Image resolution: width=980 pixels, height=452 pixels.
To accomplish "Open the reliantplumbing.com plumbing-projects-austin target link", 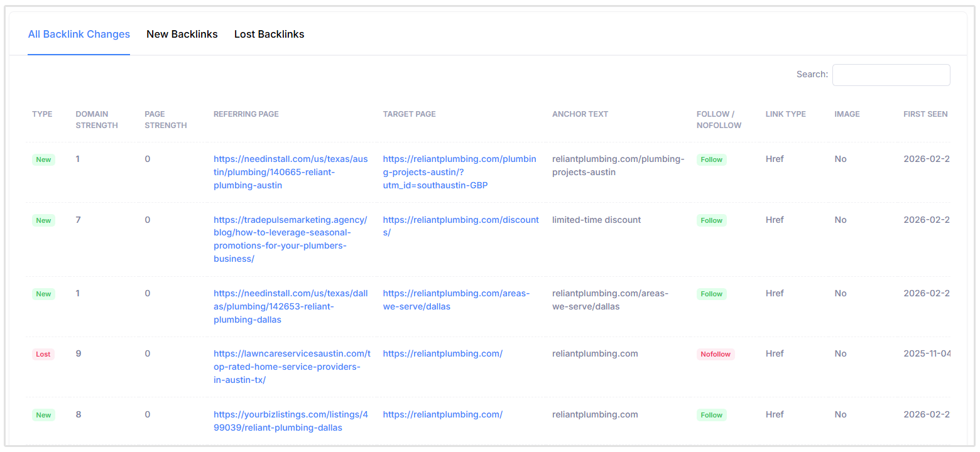I will pyautogui.click(x=459, y=171).
